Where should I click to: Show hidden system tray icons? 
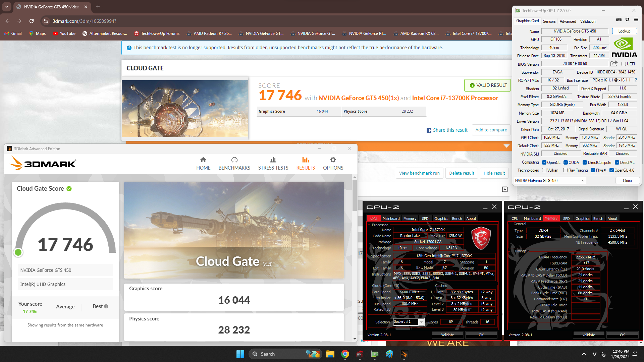(584, 354)
